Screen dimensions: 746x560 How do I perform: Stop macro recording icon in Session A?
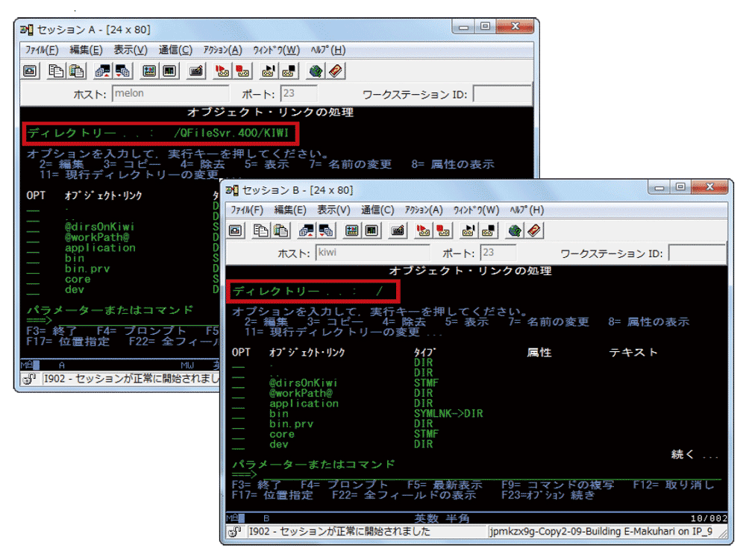pos(242,72)
